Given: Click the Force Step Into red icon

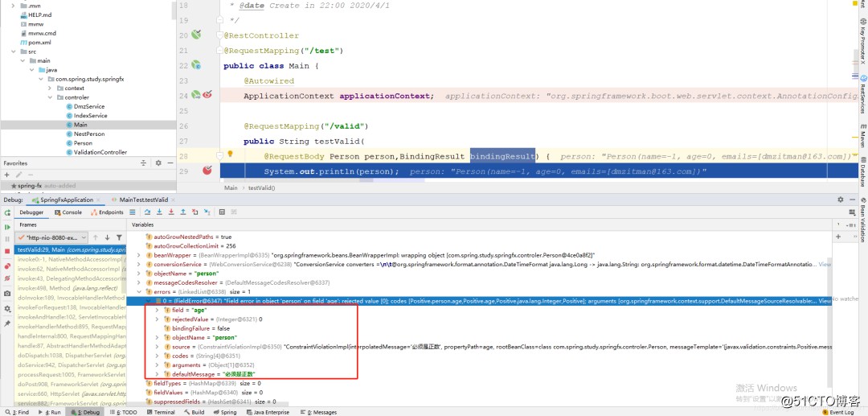Looking at the screenshot, I should point(171,212).
